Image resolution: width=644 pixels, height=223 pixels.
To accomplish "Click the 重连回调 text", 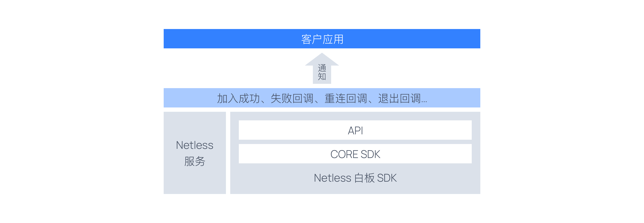I will click(346, 98).
